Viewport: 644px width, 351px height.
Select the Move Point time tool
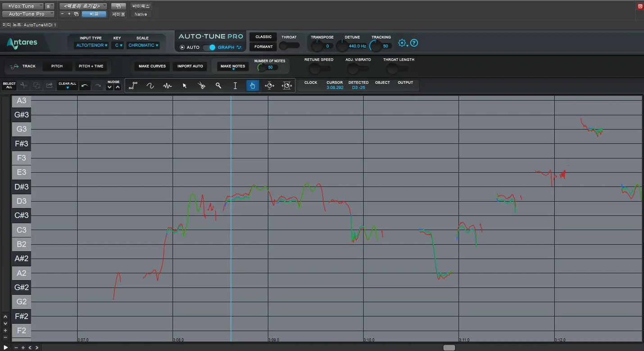click(270, 86)
